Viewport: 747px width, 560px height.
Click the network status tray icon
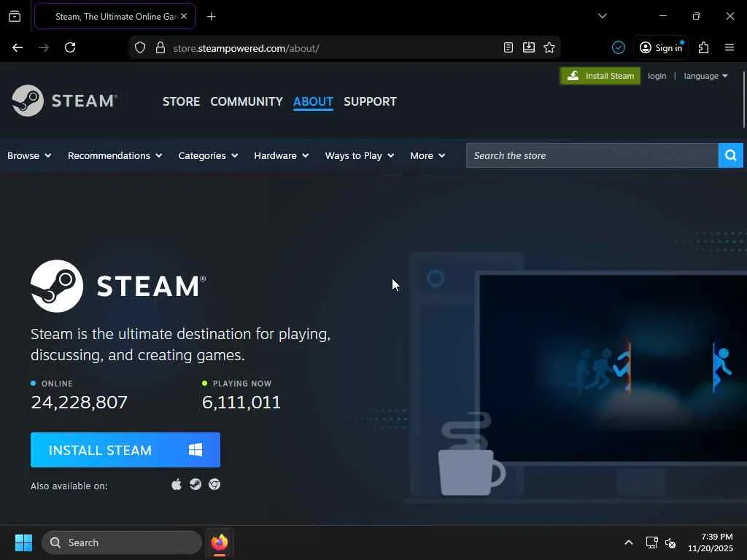[651, 542]
